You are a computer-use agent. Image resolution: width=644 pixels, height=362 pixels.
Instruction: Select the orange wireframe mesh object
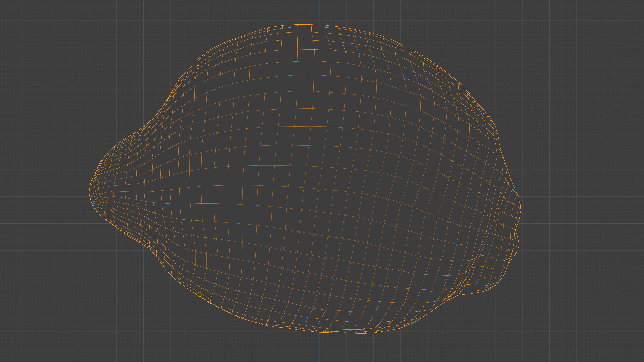click(305, 179)
